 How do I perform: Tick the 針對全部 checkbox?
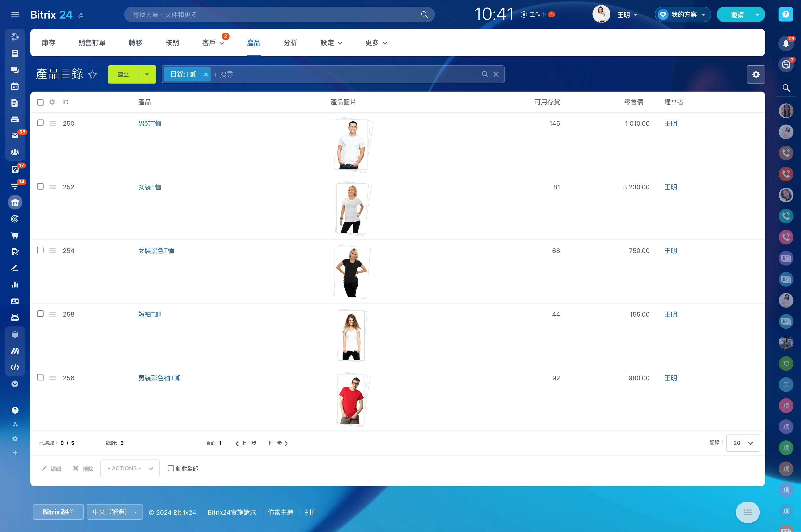171,468
